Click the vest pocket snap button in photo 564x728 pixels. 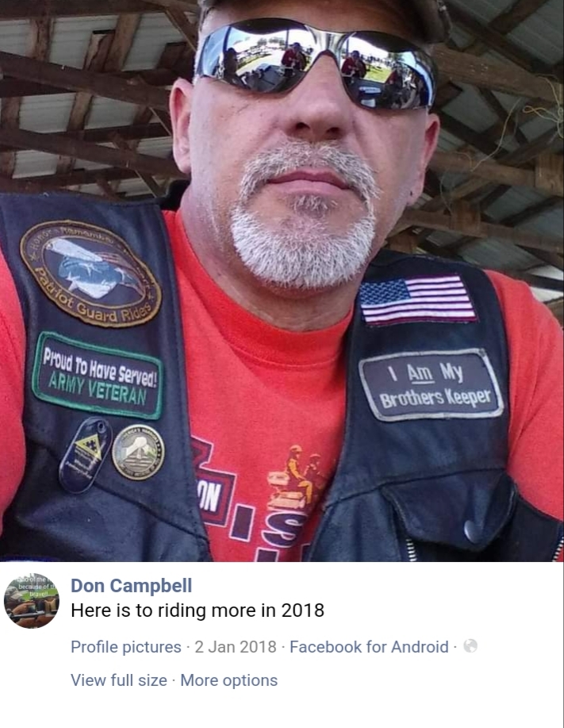(473, 530)
